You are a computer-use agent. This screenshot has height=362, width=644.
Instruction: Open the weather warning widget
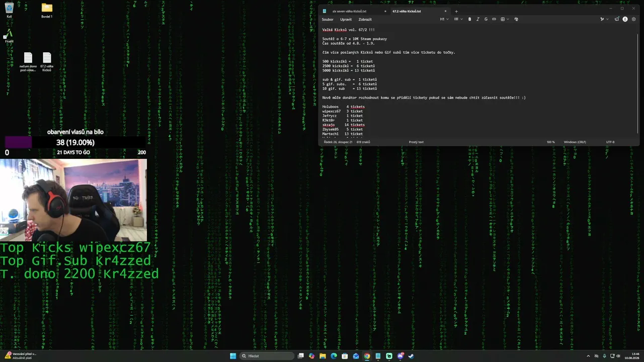pos(20,356)
